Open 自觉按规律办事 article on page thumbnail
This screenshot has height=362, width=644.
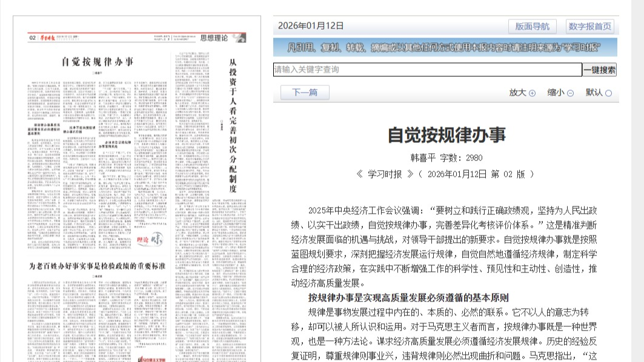point(97,61)
